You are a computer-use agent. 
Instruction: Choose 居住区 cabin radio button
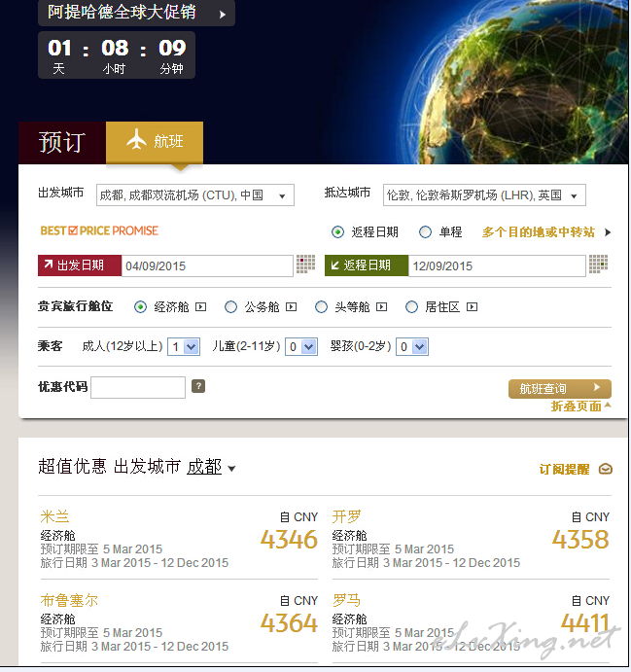[411, 307]
